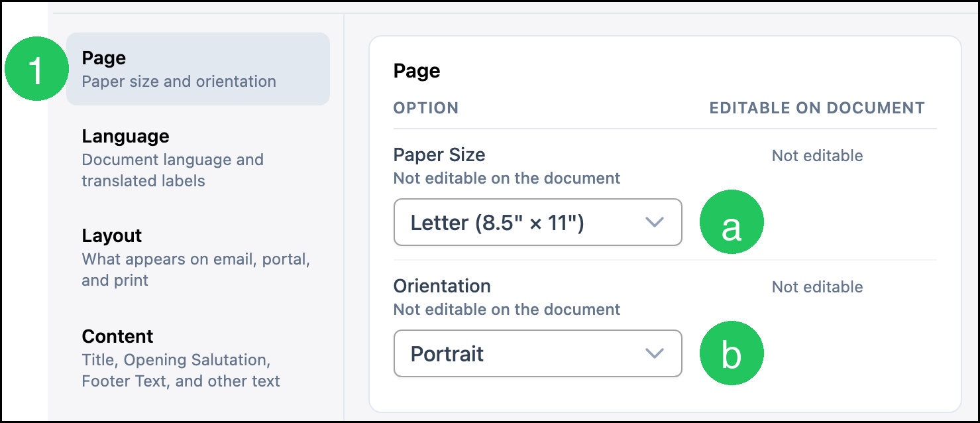Click the chevron in Letter paper size box
Image resolution: width=980 pixels, height=423 pixels.
(x=654, y=223)
